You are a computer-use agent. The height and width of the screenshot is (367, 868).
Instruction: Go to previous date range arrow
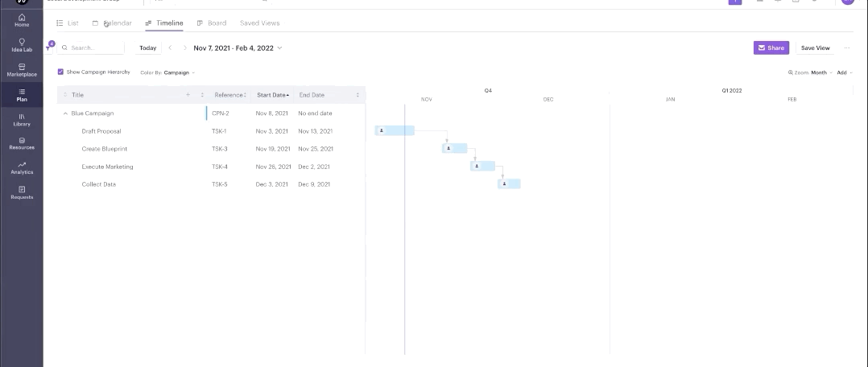coord(170,47)
